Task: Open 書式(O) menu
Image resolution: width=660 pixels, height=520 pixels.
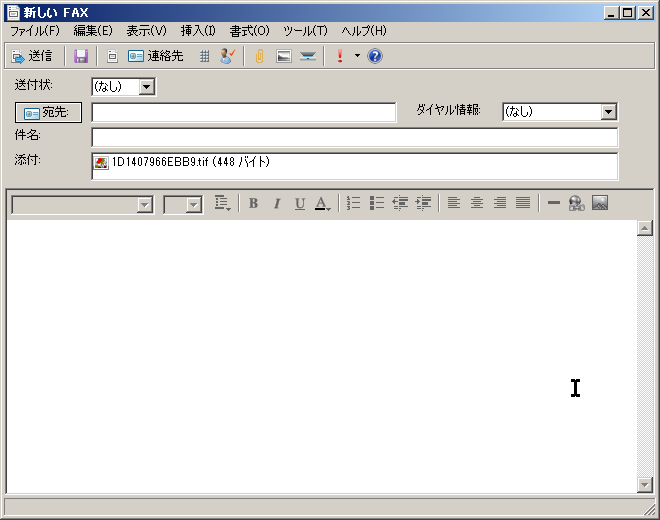Action: point(249,31)
